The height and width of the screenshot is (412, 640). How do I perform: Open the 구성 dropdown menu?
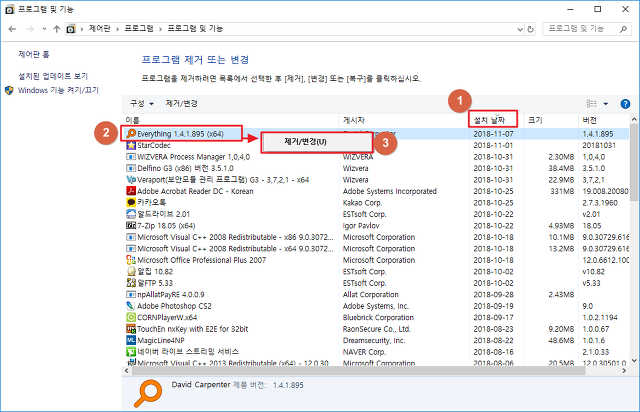click(x=142, y=103)
